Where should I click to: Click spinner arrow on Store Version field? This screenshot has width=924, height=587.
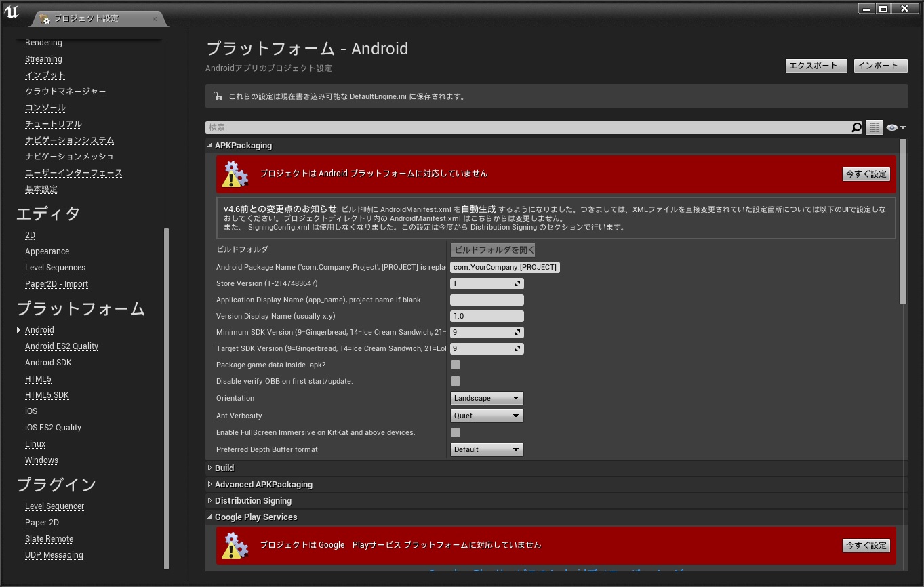click(517, 283)
